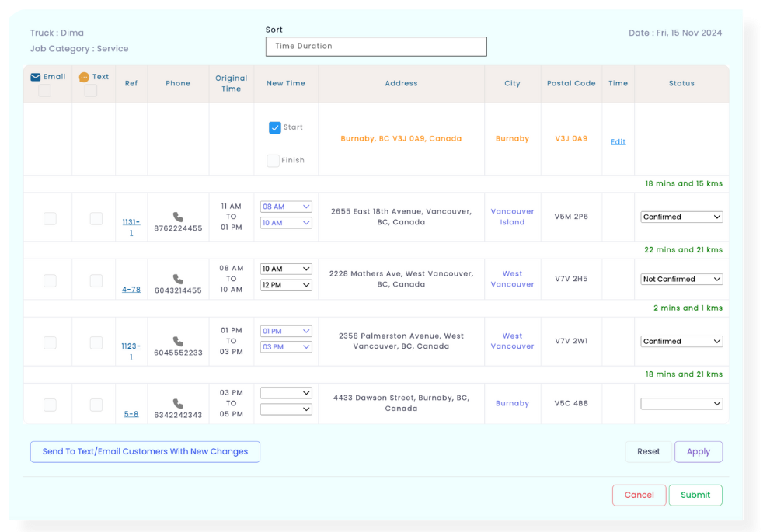Viewport: 777px width, 532px height.
Task: Tick Email checkbox for job 1131-1
Action: (50, 218)
